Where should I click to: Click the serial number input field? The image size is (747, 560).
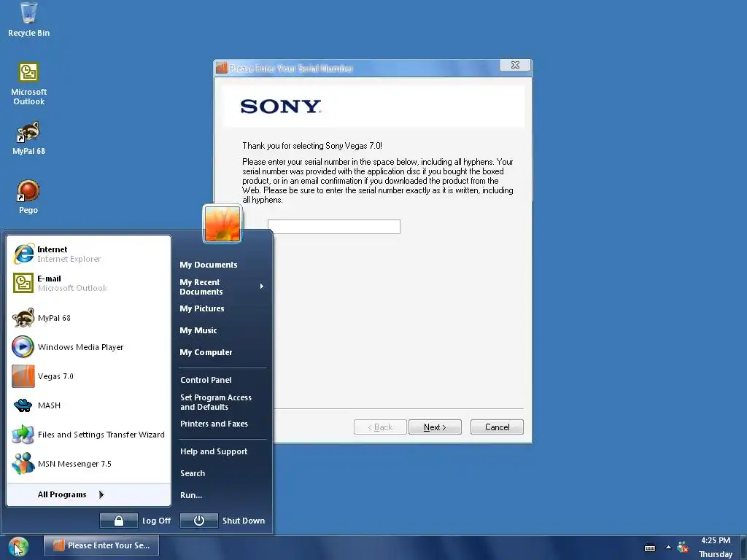[x=334, y=227]
